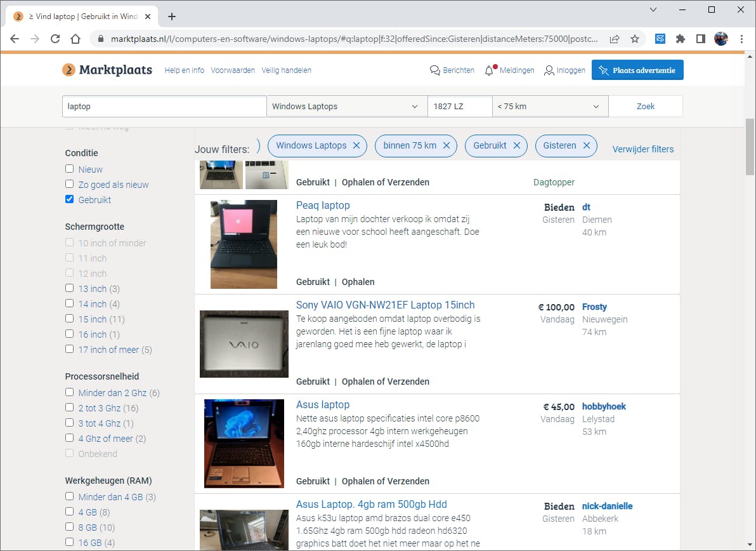
Task: Go back using the browser back arrow
Action: [x=15, y=39]
